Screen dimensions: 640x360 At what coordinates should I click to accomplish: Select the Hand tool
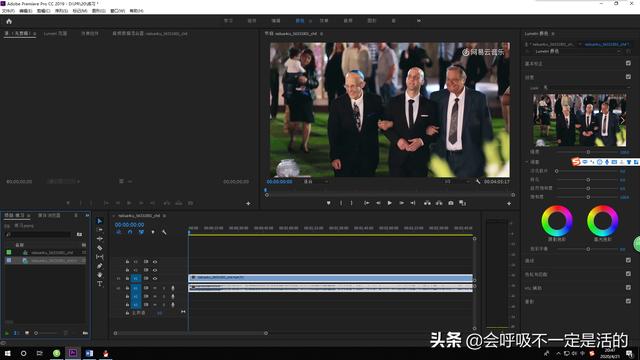[100, 275]
